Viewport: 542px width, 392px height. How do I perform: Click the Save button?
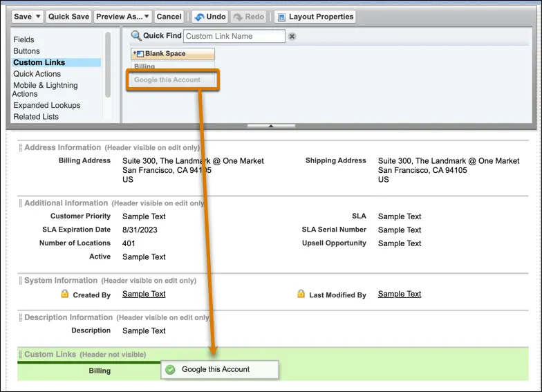(x=23, y=17)
